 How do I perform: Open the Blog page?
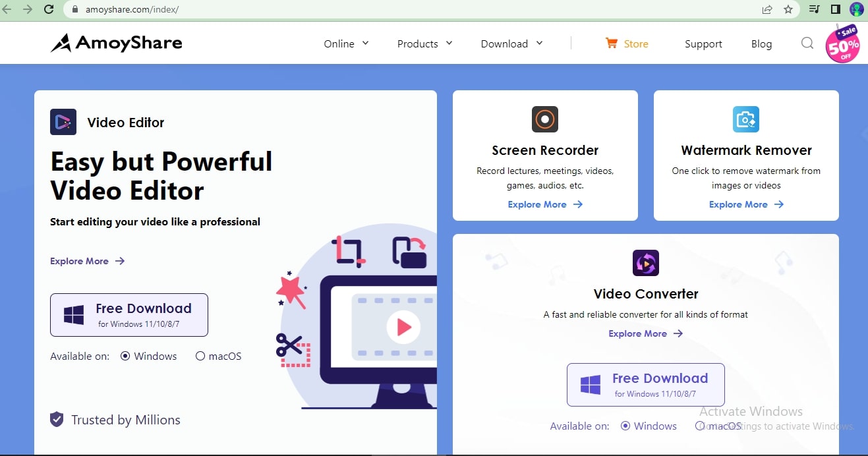[761, 43]
